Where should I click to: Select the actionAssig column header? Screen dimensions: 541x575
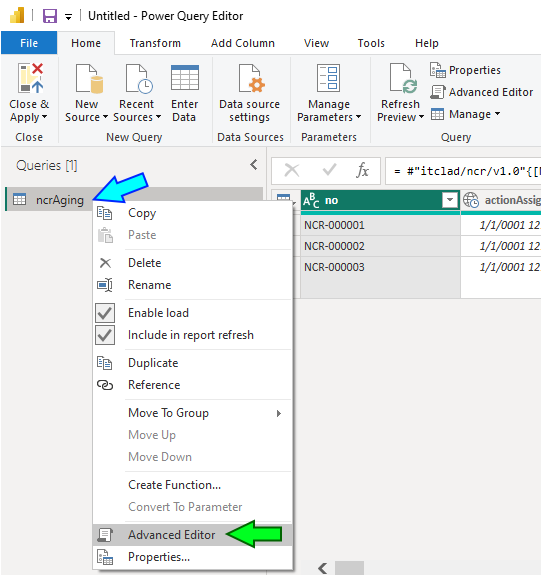click(501, 200)
